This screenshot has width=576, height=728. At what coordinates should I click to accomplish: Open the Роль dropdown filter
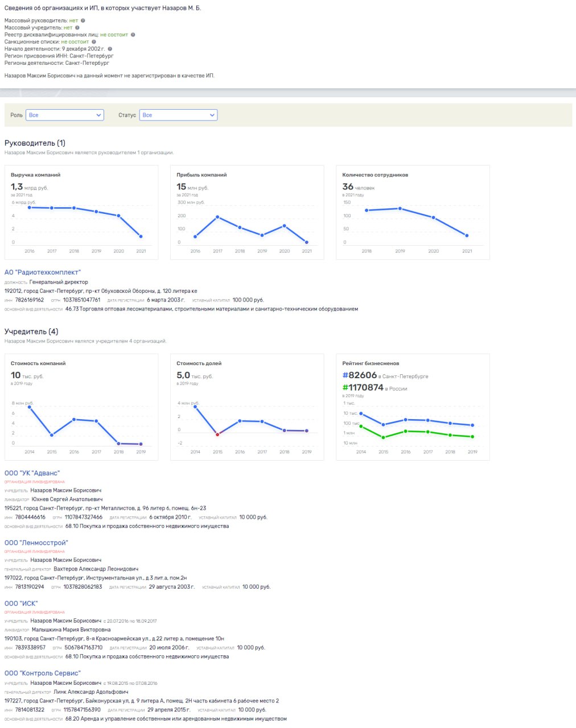tap(65, 115)
